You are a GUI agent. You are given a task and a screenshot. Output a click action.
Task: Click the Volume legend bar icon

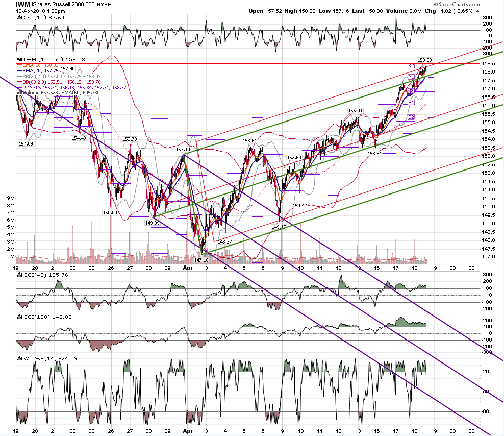19,93
